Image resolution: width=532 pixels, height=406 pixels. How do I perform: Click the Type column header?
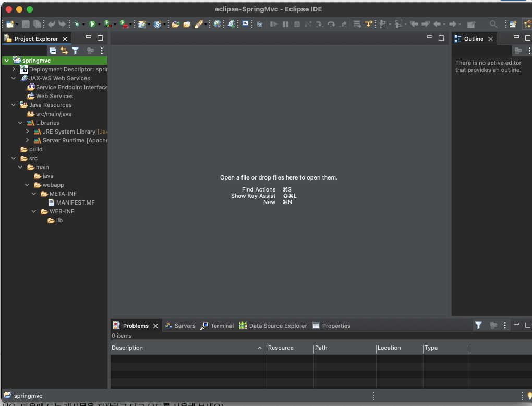(x=446, y=348)
